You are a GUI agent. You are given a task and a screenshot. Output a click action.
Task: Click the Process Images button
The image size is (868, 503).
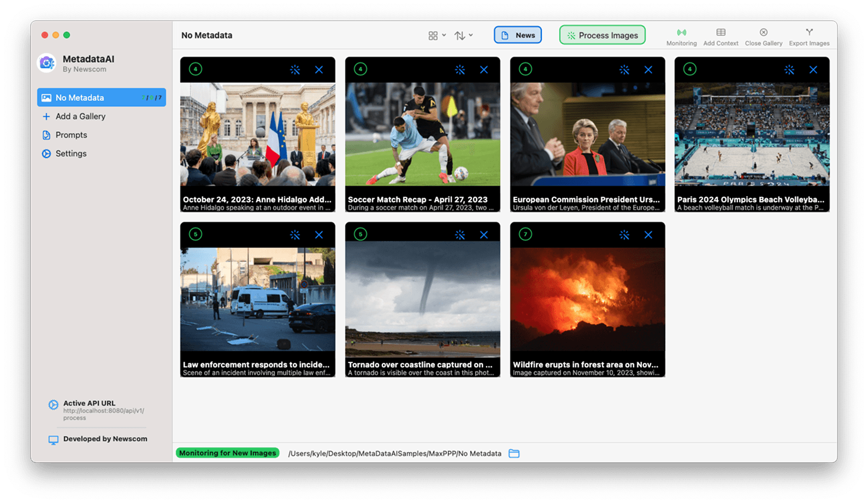602,35
